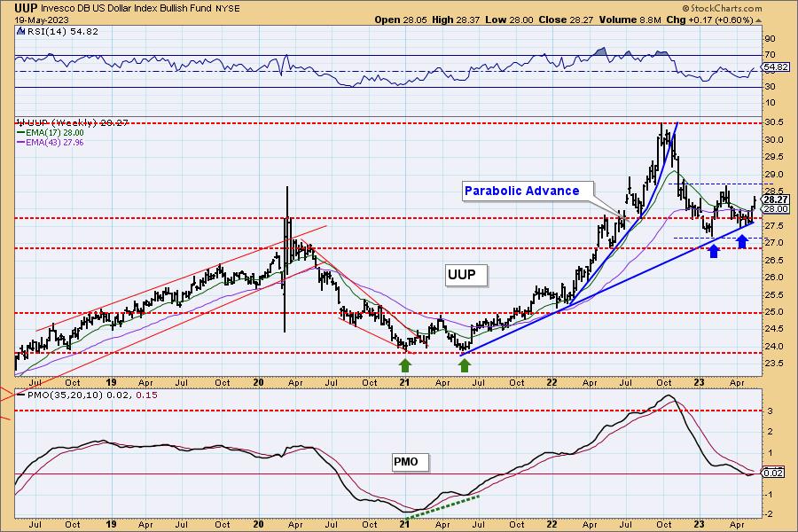The height and width of the screenshot is (532, 798).
Task: Click the 54.82 RSI value tag on the right axis
Action: [776, 67]
